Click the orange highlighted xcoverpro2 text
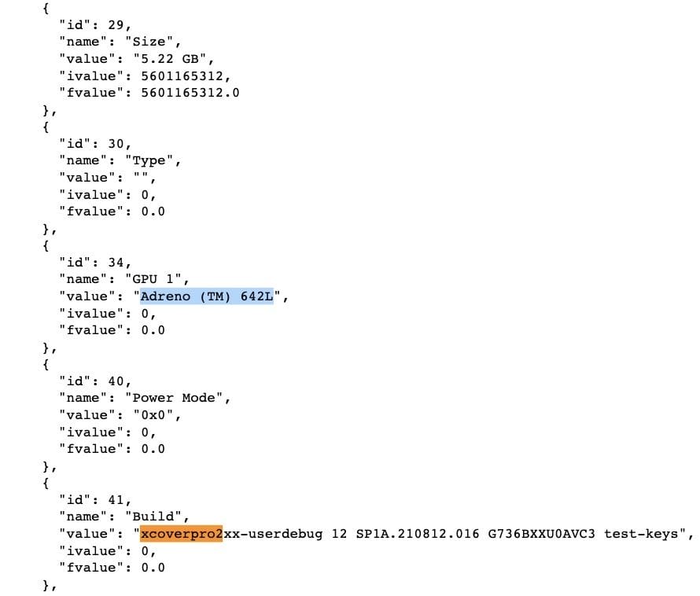The height and width of the screenshot is (596, 700). pyautogui.click(x=182, y=534)
